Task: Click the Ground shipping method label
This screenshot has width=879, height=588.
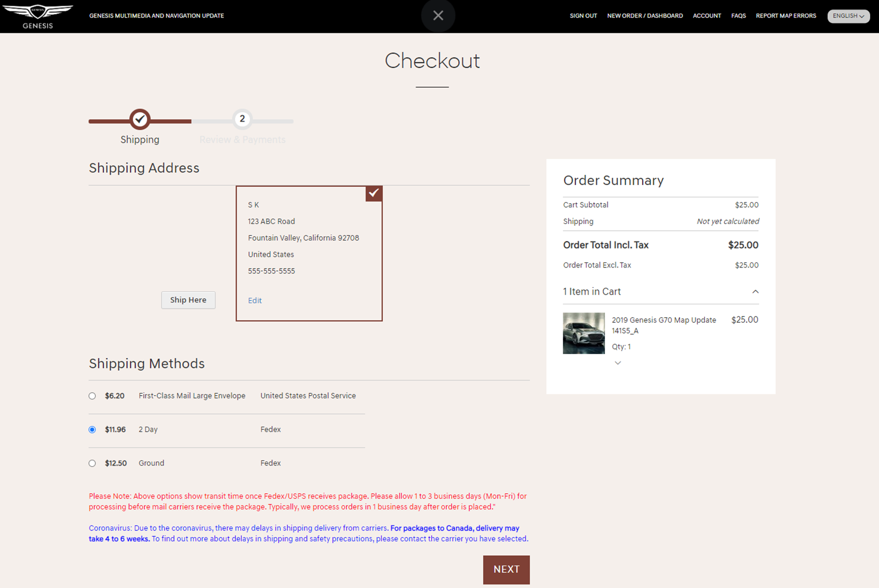Action: point(151,463)
